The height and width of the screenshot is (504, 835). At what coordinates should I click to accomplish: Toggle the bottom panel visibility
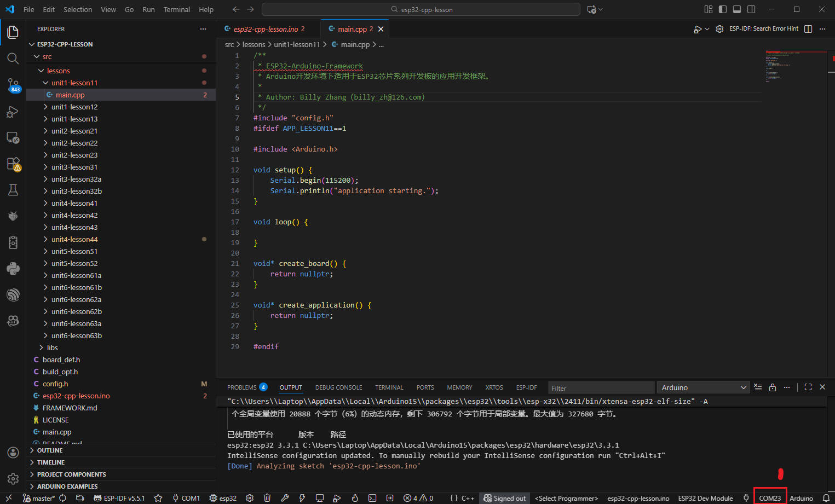737,9
